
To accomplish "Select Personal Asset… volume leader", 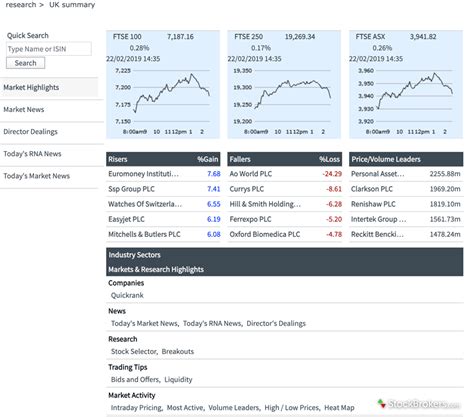I will tap(378, 174).
